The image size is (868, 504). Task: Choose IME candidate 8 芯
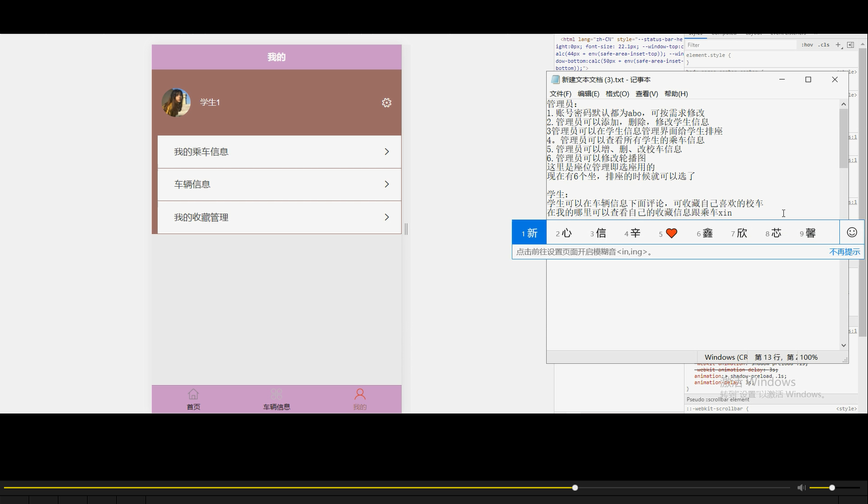pos(774,233)
